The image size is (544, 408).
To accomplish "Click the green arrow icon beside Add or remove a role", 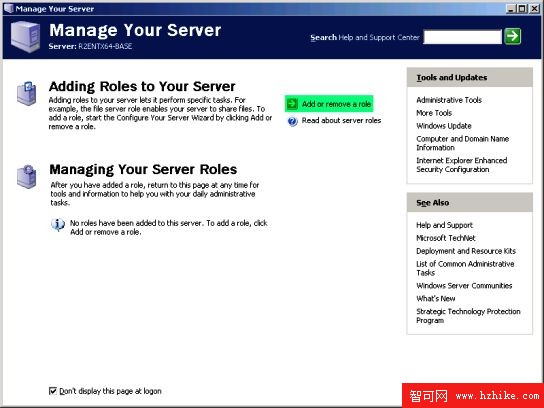I will [292, 103].
